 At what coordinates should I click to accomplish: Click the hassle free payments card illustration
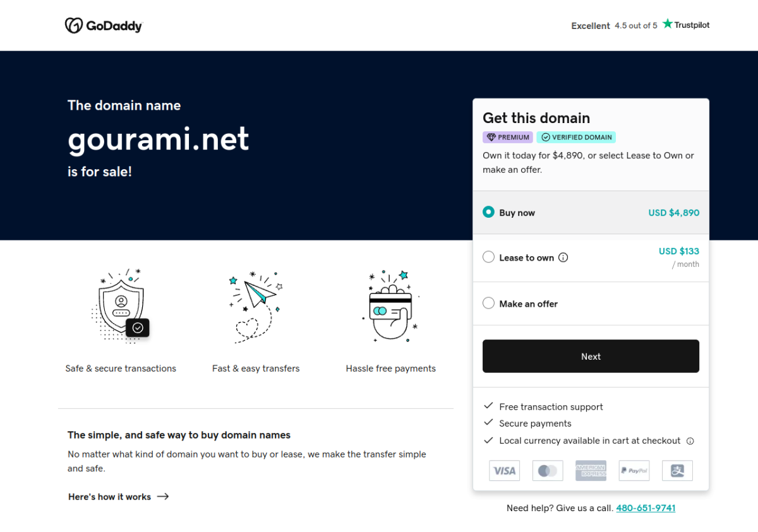391,306
